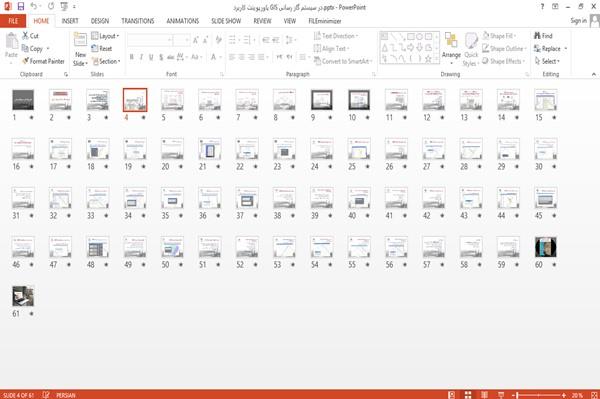
Task: Toggle Bold formatting
Action: [x=132, y=57]
